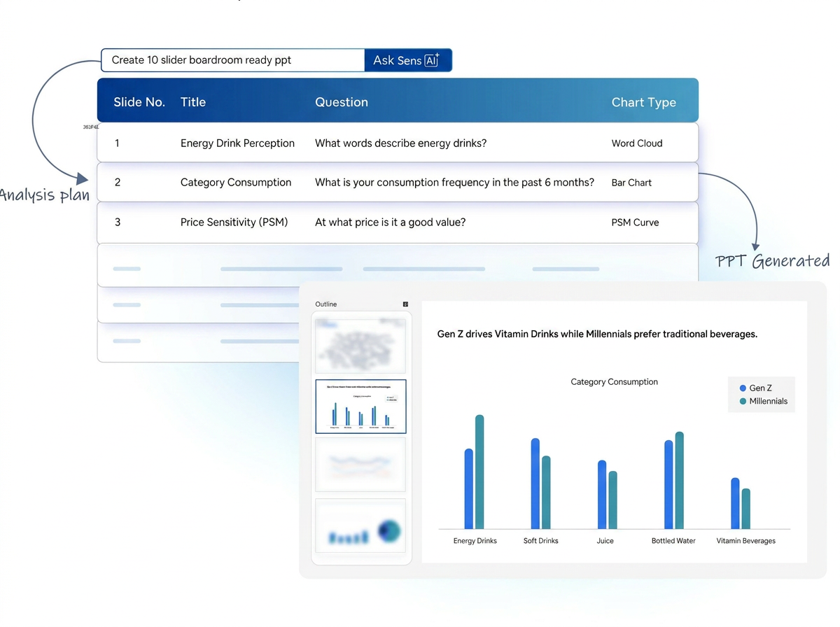
Task: Click the Outline panel layout icon
Action: (x=405, y=304)
